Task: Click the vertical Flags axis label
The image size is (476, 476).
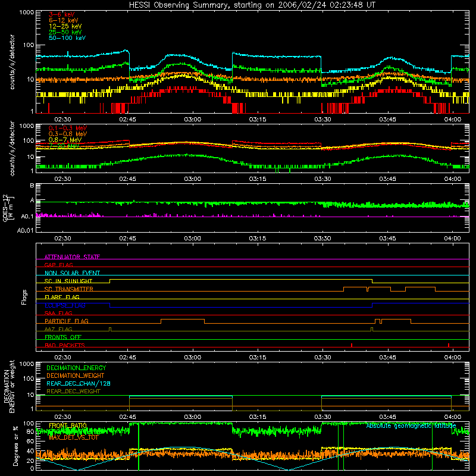Action: coord(24,297)
